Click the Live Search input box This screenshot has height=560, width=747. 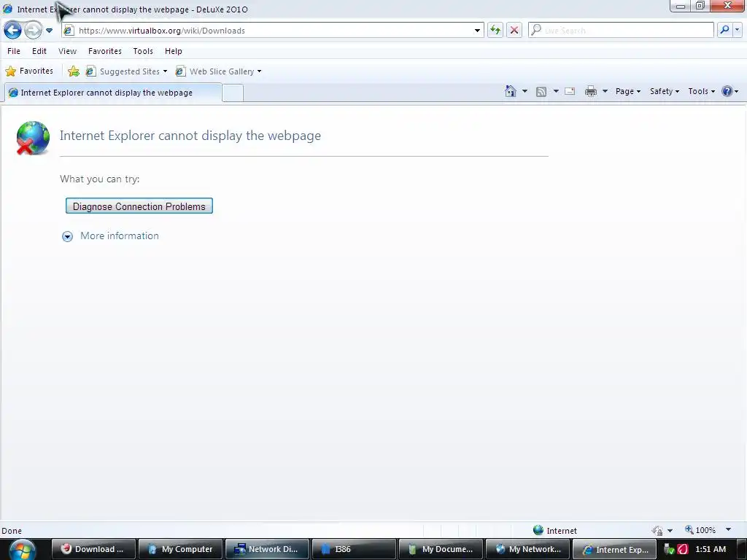click(621, 31)
